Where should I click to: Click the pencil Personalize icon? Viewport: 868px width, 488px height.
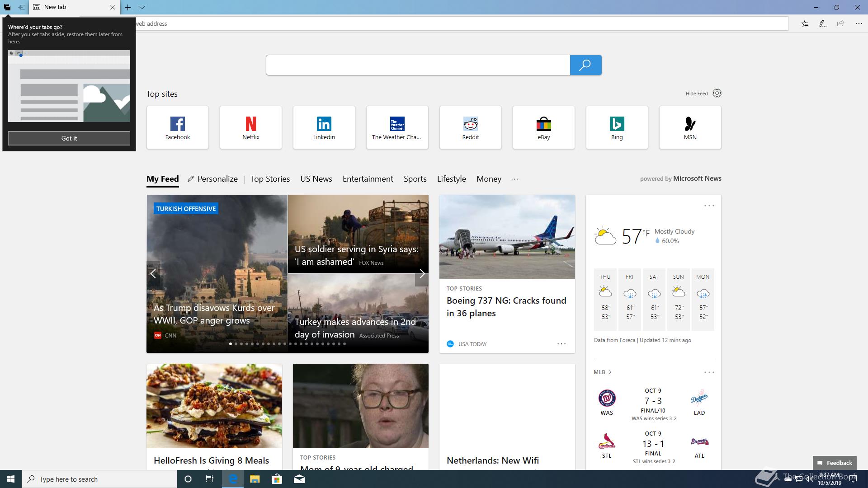point(191,179)
